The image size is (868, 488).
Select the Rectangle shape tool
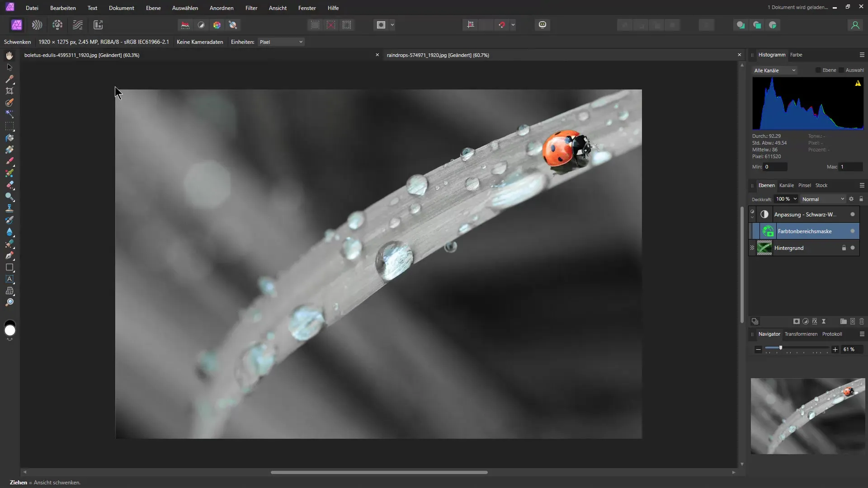pos(9,267)
